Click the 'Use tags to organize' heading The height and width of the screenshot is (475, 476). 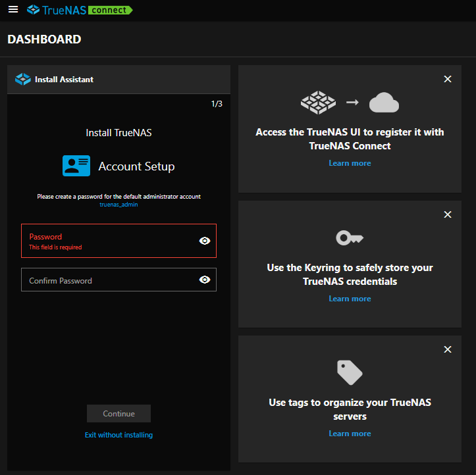click(x=350, y=409)
